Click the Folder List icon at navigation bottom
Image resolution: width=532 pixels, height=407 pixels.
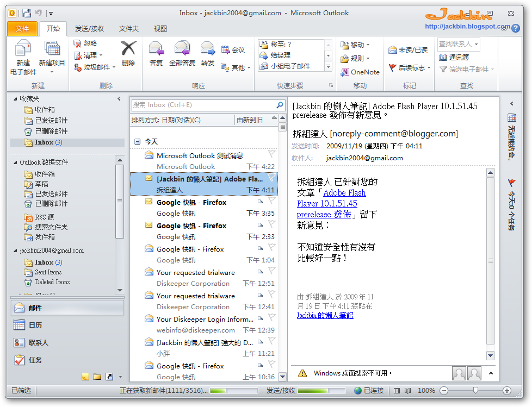click(97, 377)
